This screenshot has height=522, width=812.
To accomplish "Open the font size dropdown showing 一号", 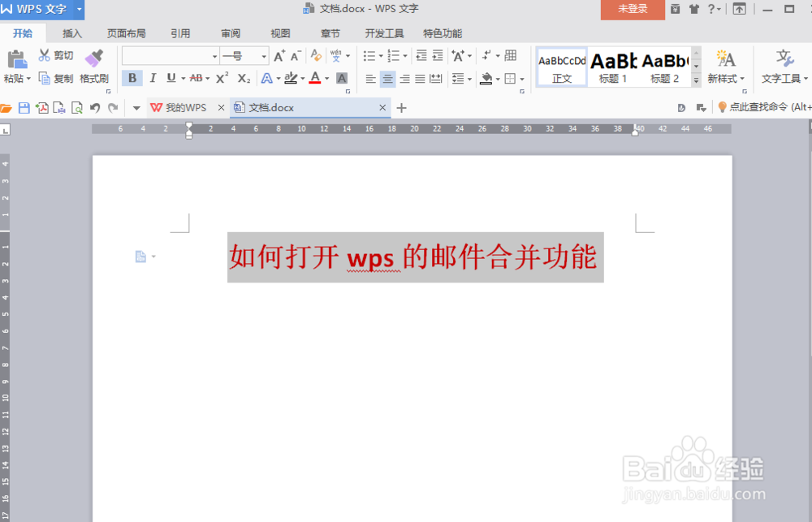I will click(x=264, y=56).
